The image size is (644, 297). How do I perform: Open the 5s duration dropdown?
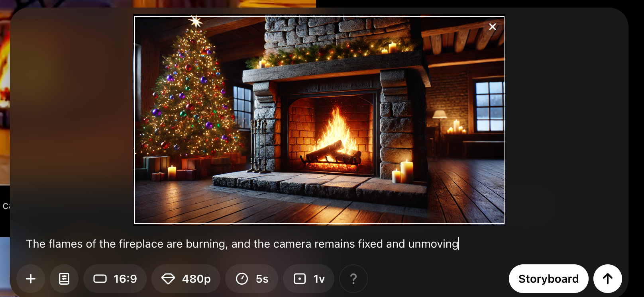click(x=252, y=279)
